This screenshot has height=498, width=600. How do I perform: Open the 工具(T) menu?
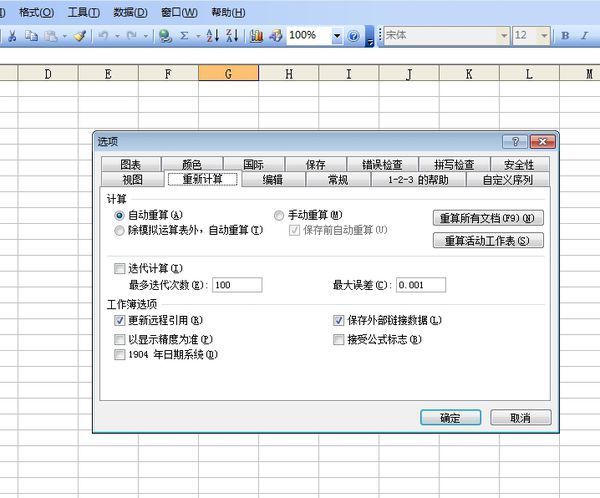(x=83, y=12)
